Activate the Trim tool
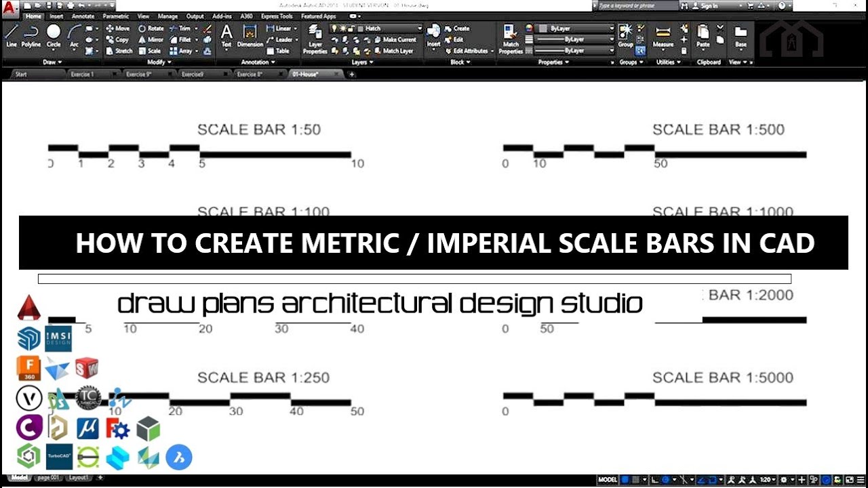The image size is (868, 488). [x=180, y=28]
